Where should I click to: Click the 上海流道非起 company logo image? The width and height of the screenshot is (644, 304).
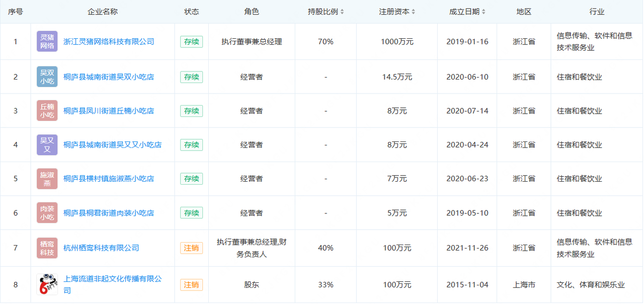click(47, 284)
